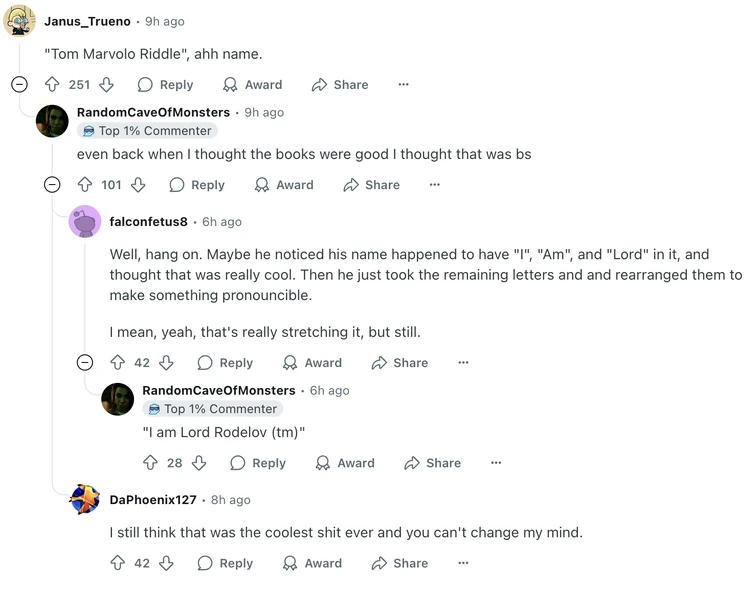Downvote Janus_Trueno's comment
The width and height of the screenshot is (755, 591).
106,85
